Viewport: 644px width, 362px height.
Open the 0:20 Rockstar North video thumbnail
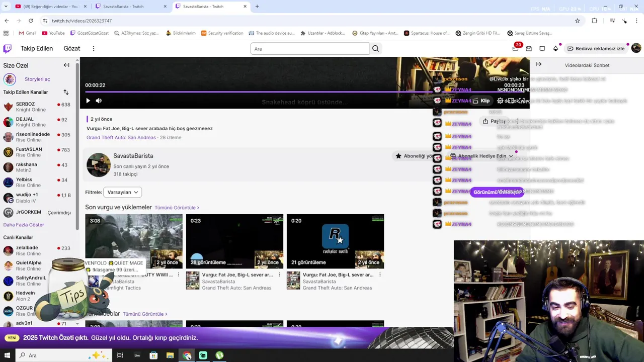[x=335, y=241]
